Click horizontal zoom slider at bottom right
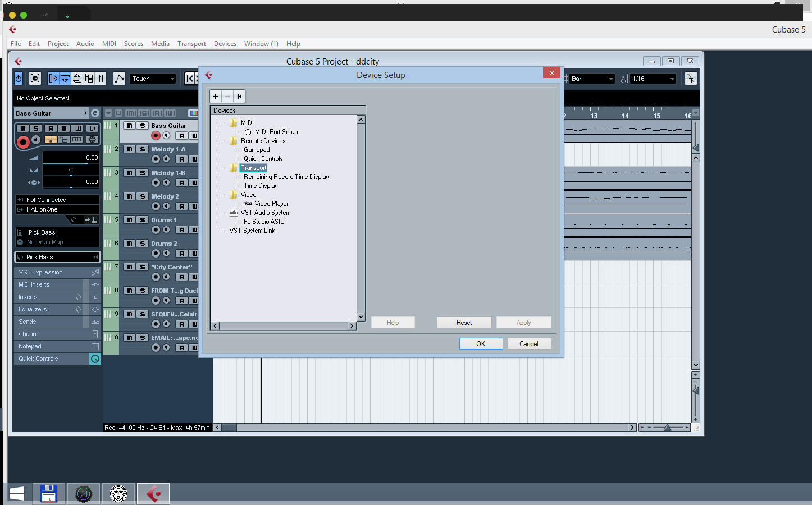 click(x=667, y=428)
